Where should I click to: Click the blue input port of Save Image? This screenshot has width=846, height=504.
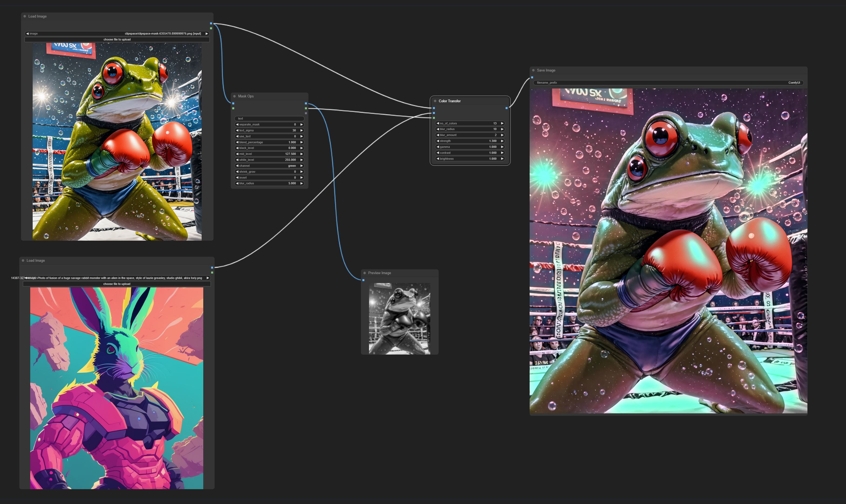click(532, 77)
